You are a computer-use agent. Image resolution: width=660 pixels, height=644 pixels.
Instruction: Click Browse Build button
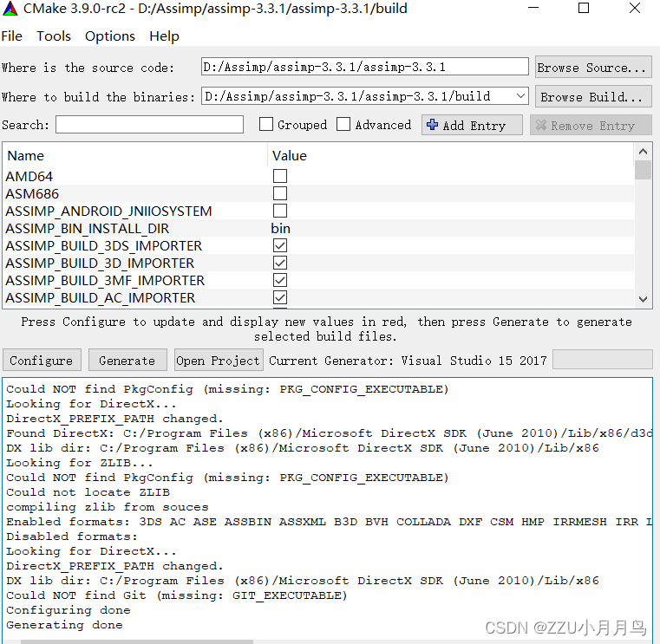click(593, 97)
